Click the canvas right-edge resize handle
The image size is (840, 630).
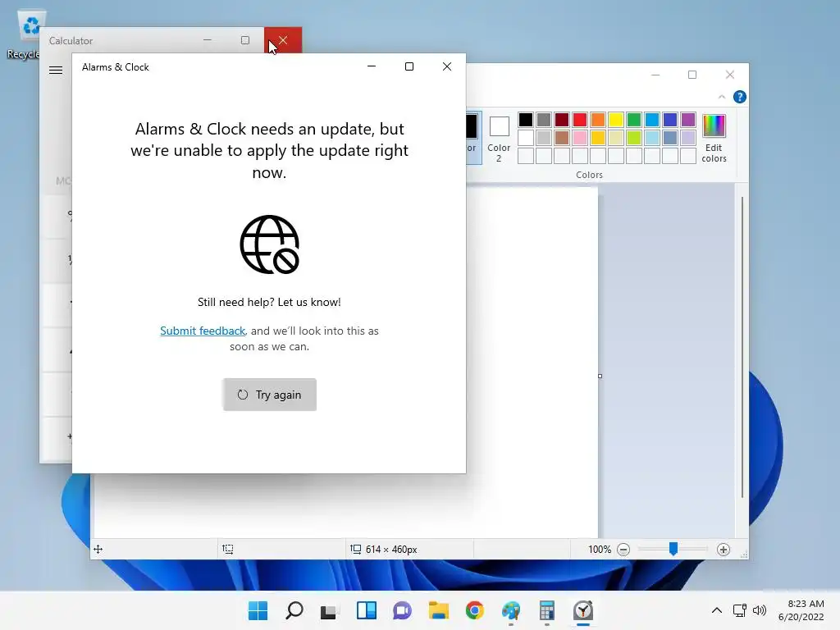point(600,376)
